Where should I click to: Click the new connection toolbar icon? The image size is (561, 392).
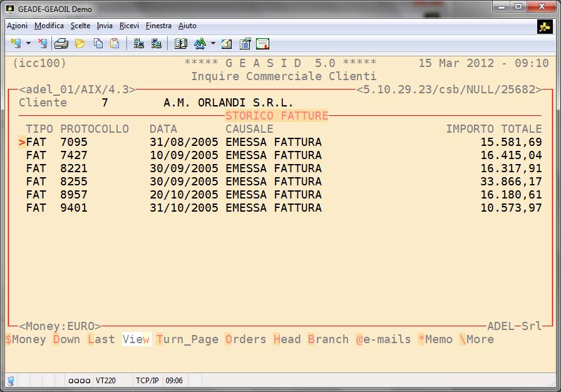16,43
